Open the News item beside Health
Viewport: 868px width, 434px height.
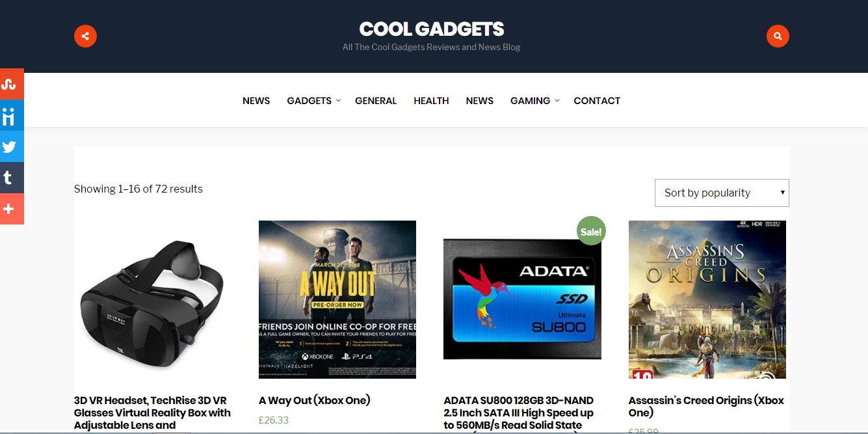[x=480, y=101]
